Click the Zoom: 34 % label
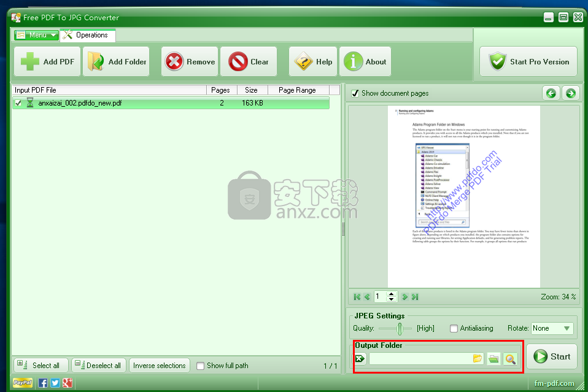The width and height of the screenshot is (588, 392). pos(558,297)
